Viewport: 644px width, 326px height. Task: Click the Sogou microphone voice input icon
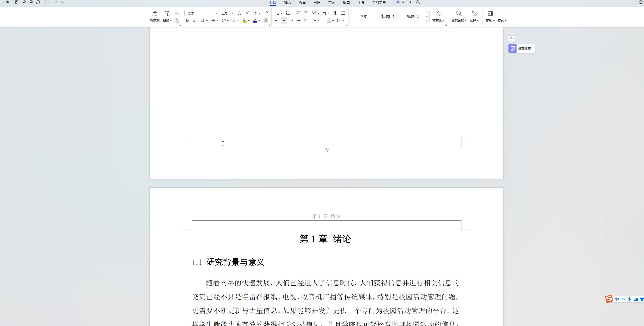click(629, 299)
